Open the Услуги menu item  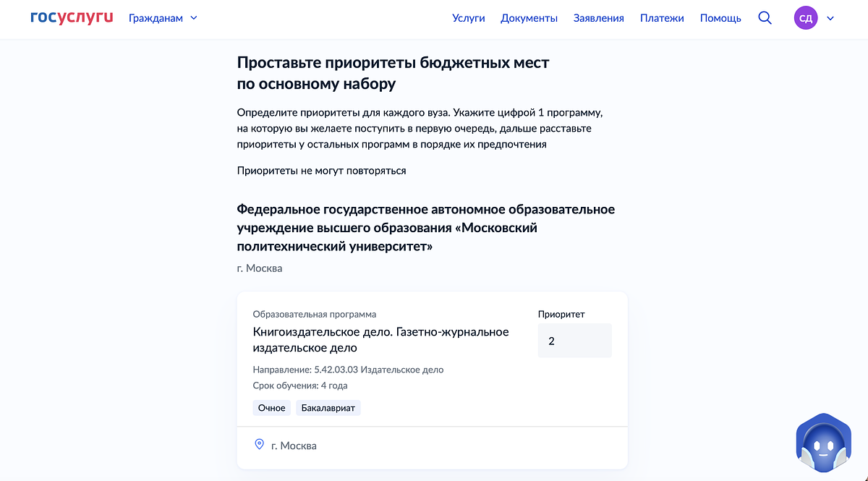pos(469,18)
